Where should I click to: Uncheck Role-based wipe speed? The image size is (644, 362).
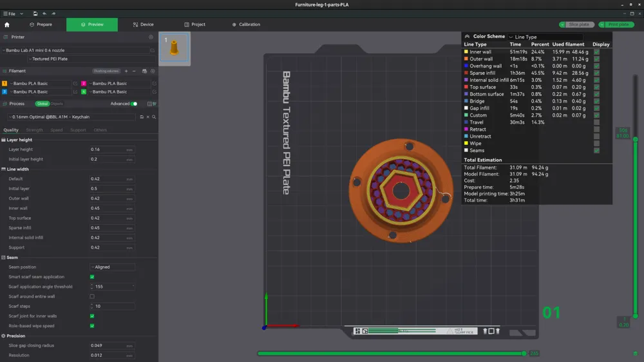point(92,326)
